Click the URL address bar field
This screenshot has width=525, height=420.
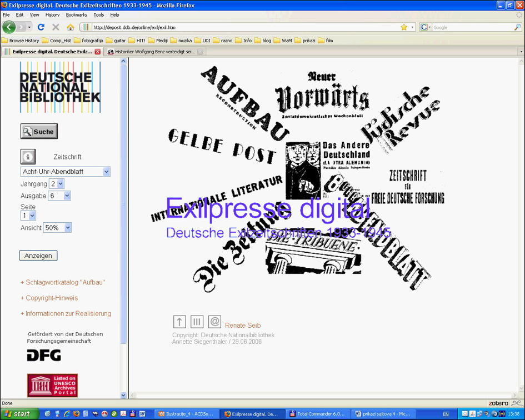244,27
